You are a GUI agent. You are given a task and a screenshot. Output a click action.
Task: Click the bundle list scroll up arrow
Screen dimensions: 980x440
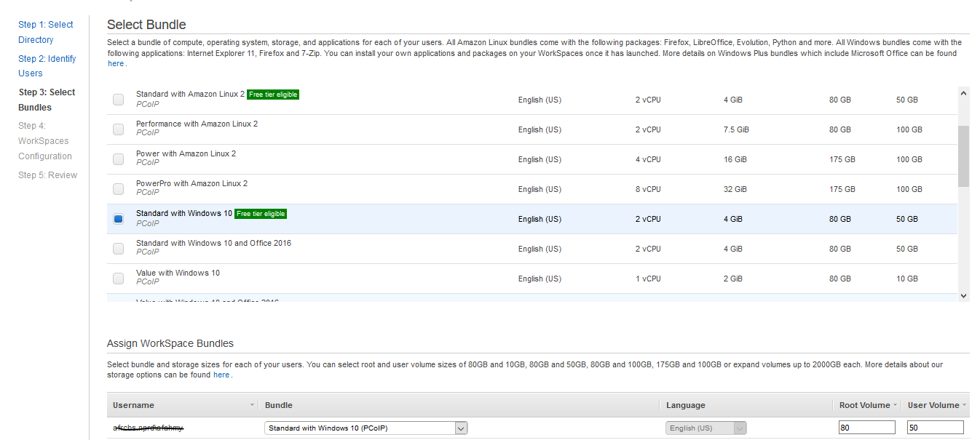tap(964, 93)
